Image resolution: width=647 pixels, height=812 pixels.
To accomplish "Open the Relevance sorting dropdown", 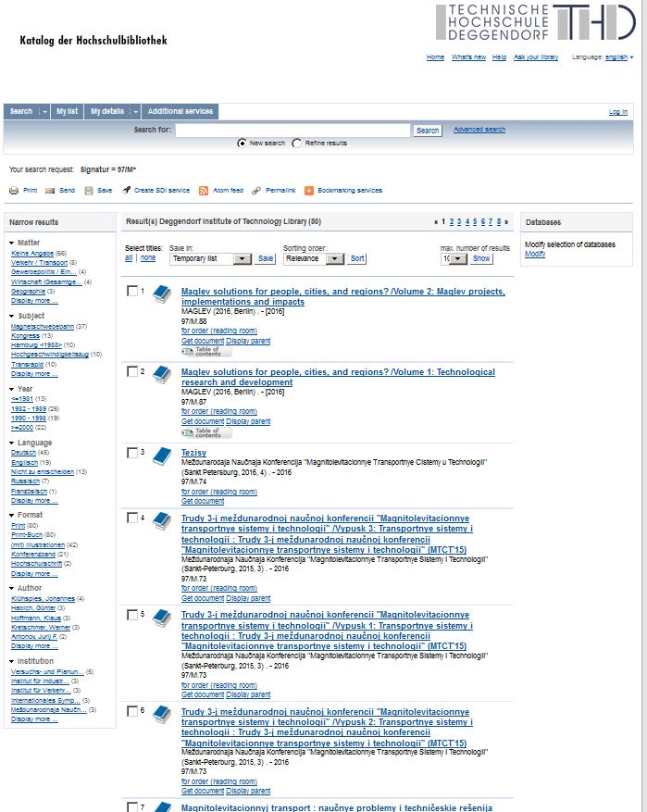I will pos(314,258).
